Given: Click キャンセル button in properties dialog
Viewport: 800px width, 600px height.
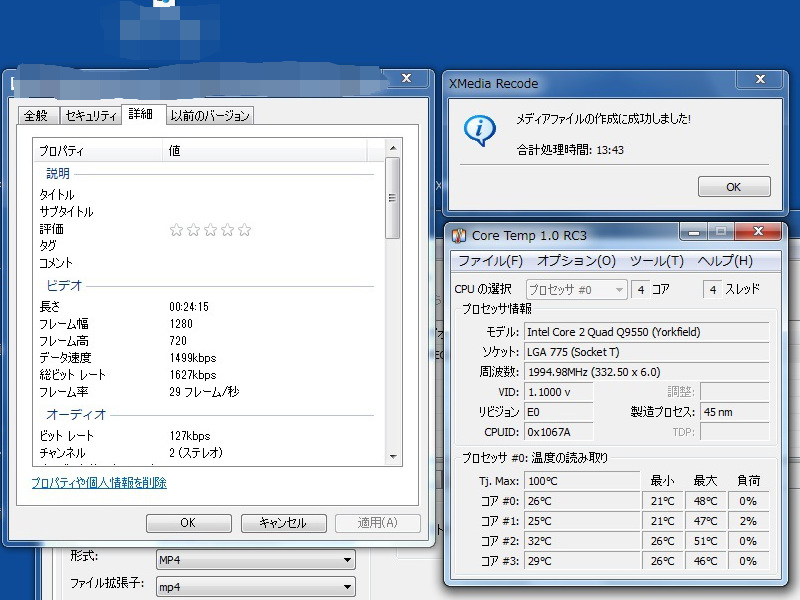Looking at the screenshot, I should pyautogui.click(x=283, y=523).
